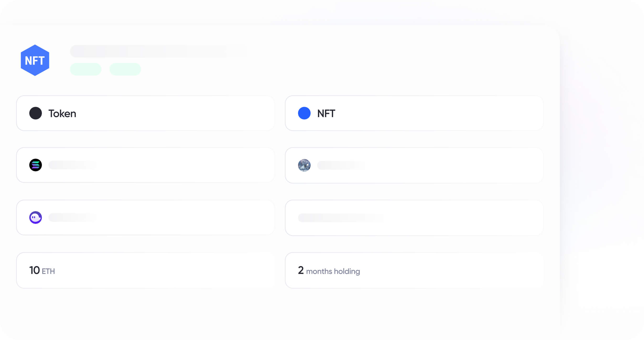Click the blue NFT hexagon logo

click(35, 60)
